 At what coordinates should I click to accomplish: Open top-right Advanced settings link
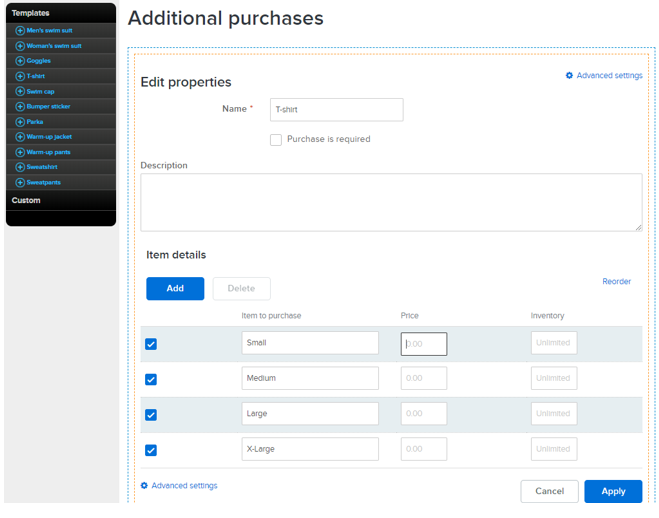pyautogui.click(x=609, y=76)
